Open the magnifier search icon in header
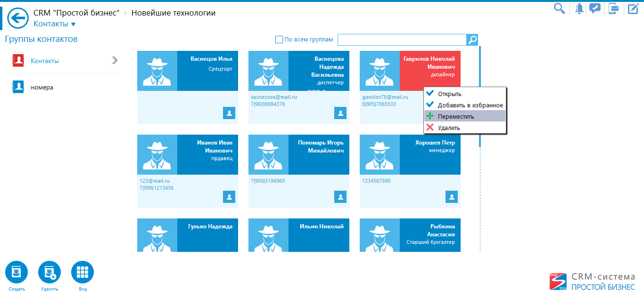644x298 pixels. click(x=560, y=8)
